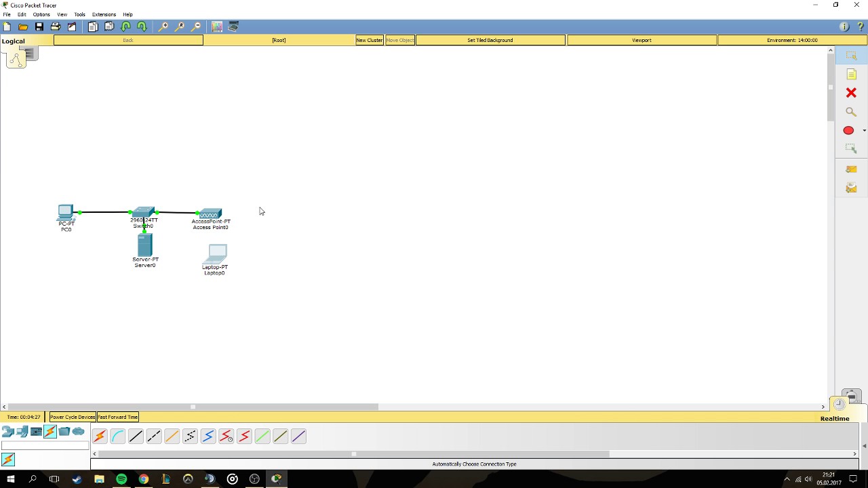Zoom in with the plus magnifier
The image size is (868, 488).
(163, 26)
